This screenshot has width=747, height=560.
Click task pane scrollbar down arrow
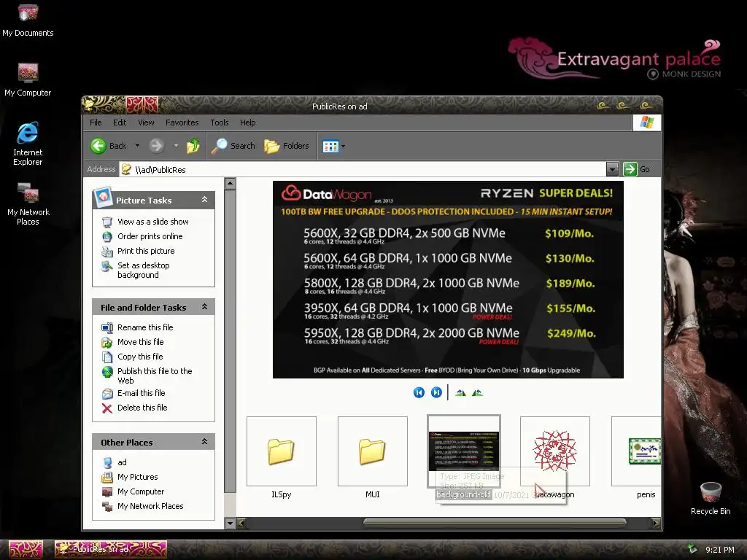click(x=230, y=524)
